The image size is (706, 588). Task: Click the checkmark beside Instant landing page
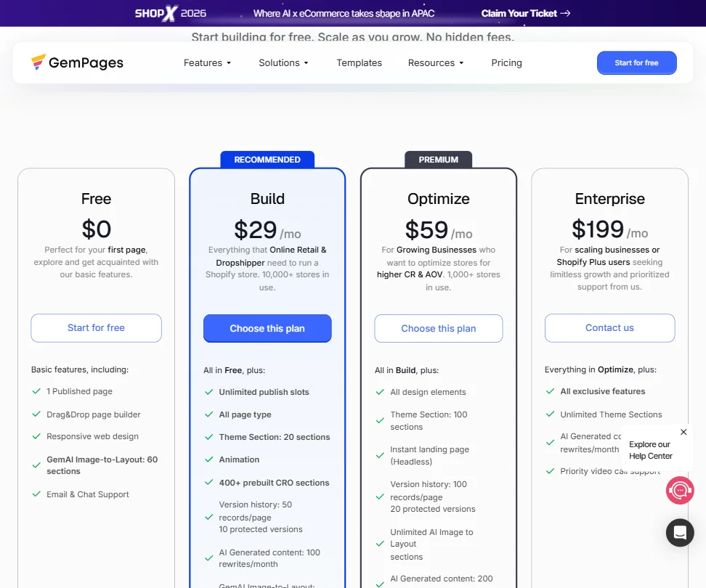380,455
